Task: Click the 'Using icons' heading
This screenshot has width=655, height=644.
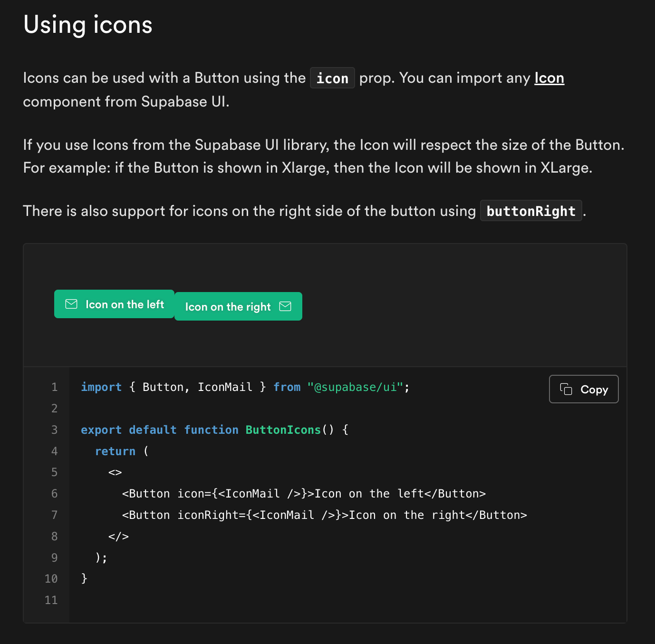Action: pyautogui.click(x=88, y=25)
